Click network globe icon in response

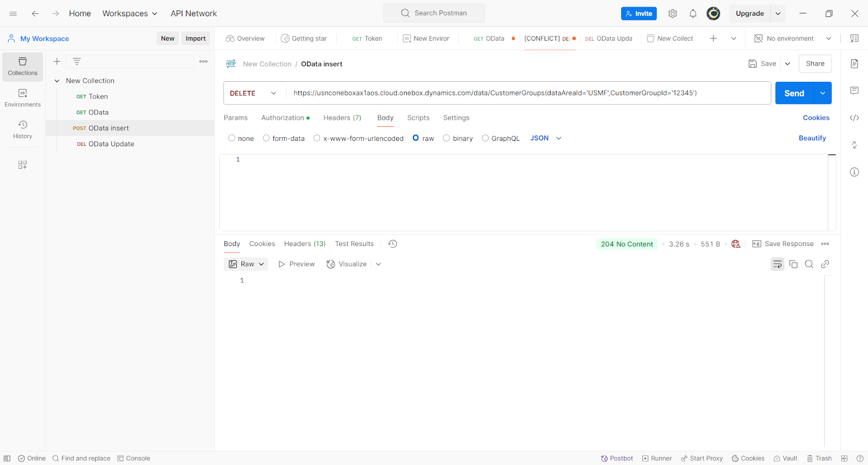736,244
